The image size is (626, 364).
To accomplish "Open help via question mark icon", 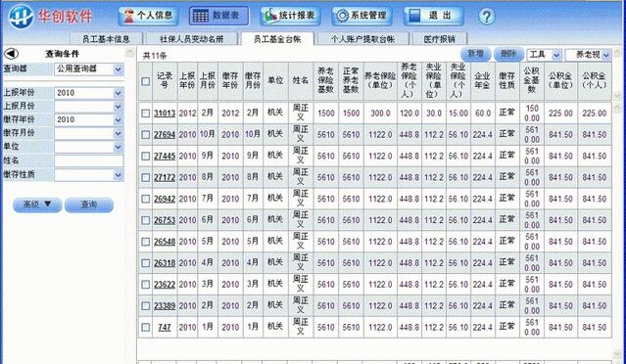I will pos(486,17).
